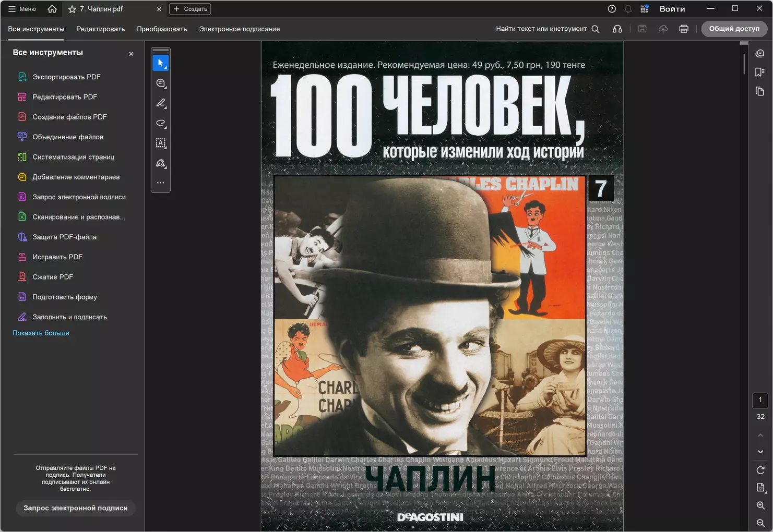Rotate the page view
Screen dimensions: 773x532
click(x=760, y=470)
